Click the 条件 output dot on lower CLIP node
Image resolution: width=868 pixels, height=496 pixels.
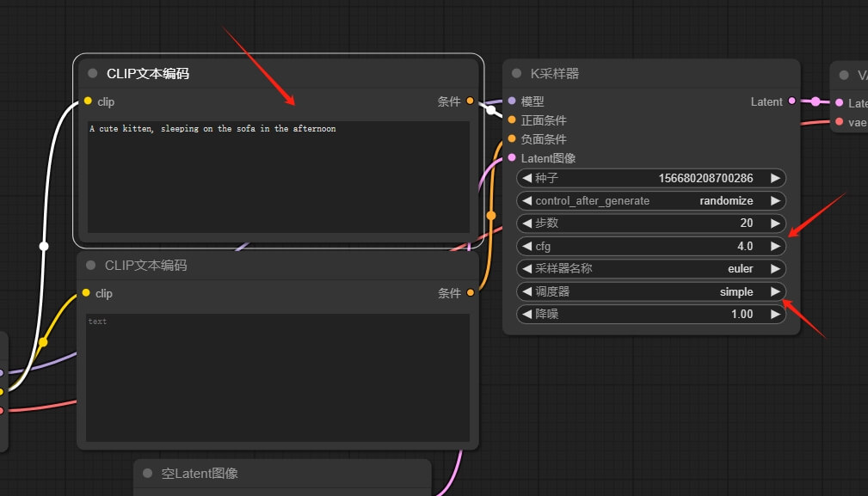pos(470,293)
